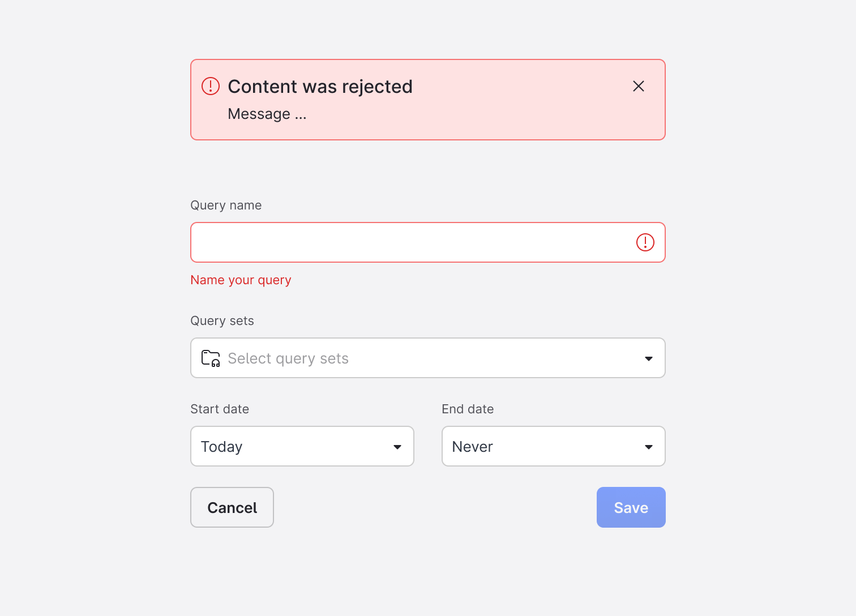
Task: Open the End date dropdown showing Never
Action: pos(543,447)
